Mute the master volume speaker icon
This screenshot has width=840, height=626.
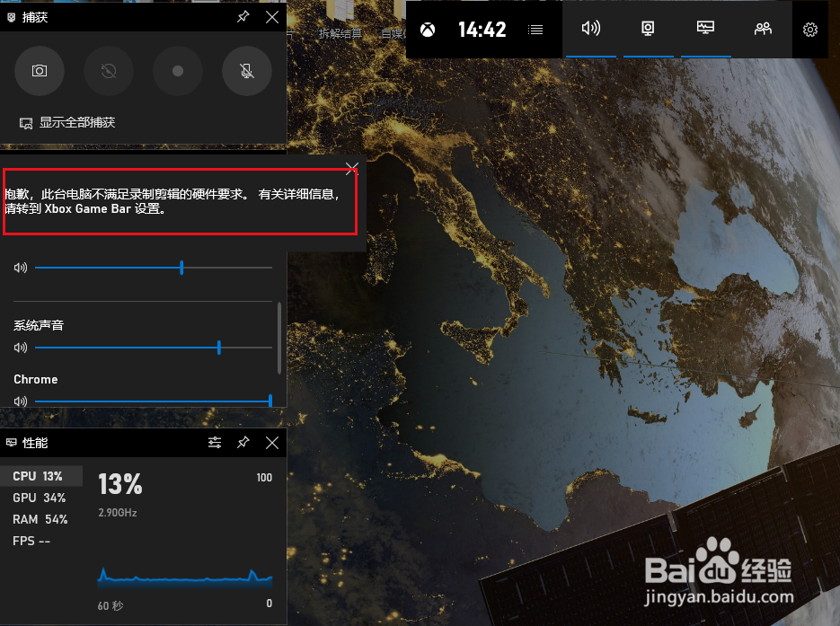[x=21, y=268]
